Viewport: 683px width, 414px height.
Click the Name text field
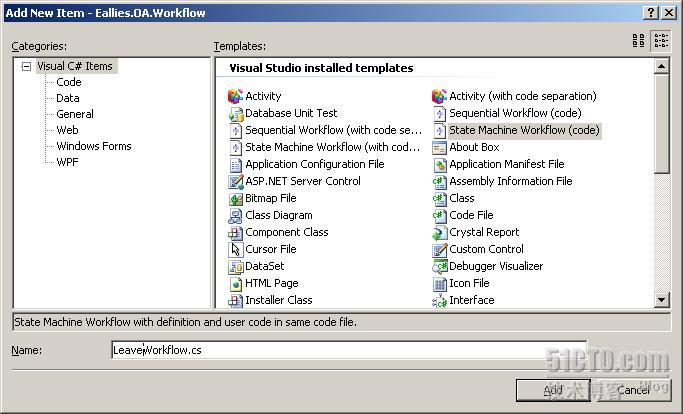pos(349,350)
